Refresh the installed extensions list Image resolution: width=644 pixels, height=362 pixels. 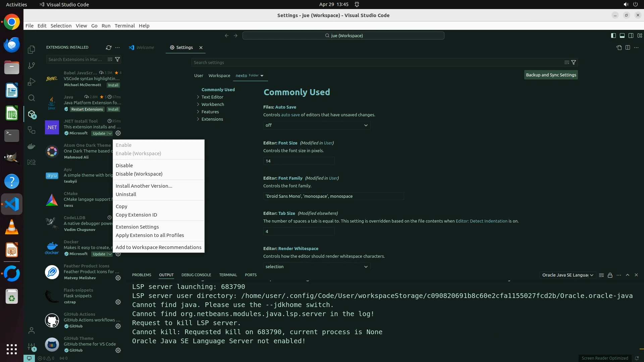[x=109, y=48]
